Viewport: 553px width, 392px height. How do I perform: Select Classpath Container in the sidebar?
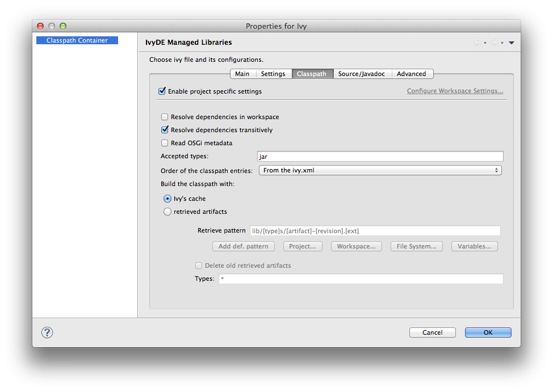tap(77, 40)
